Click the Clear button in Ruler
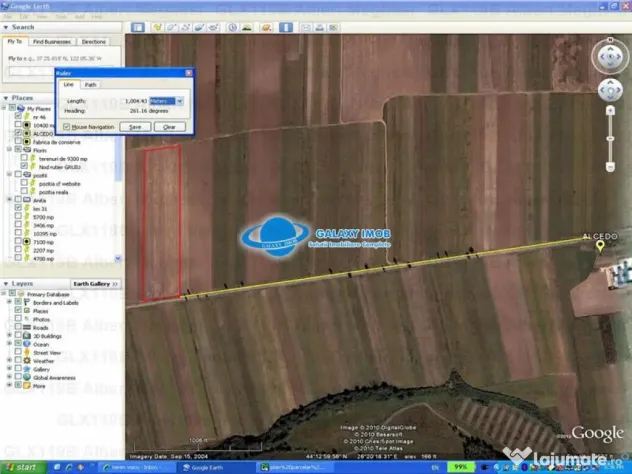Image resolution: width=632 pixels, height=474 pixels. coord(169,127)
